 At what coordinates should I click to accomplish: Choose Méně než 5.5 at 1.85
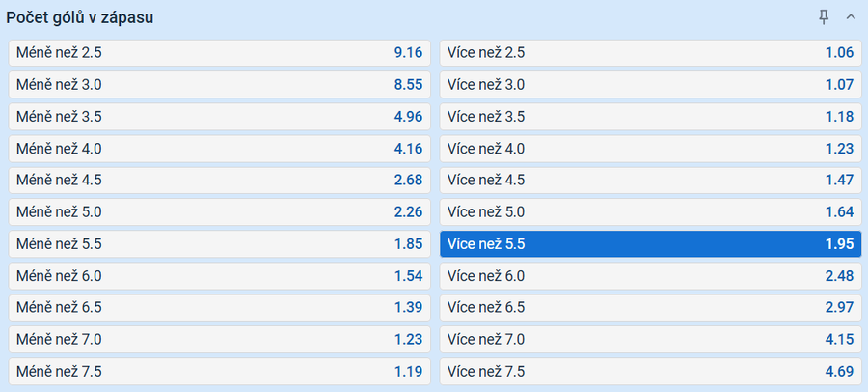click(x=219, y=244)
